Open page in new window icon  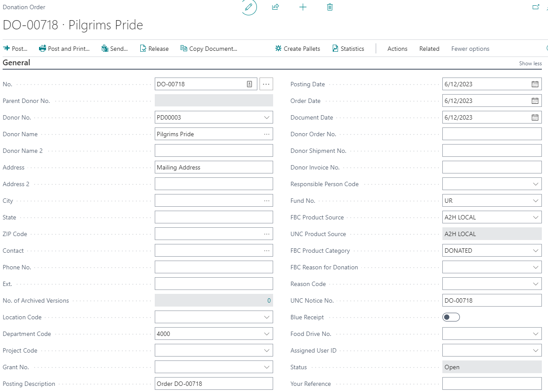click(x=535, y=7)
